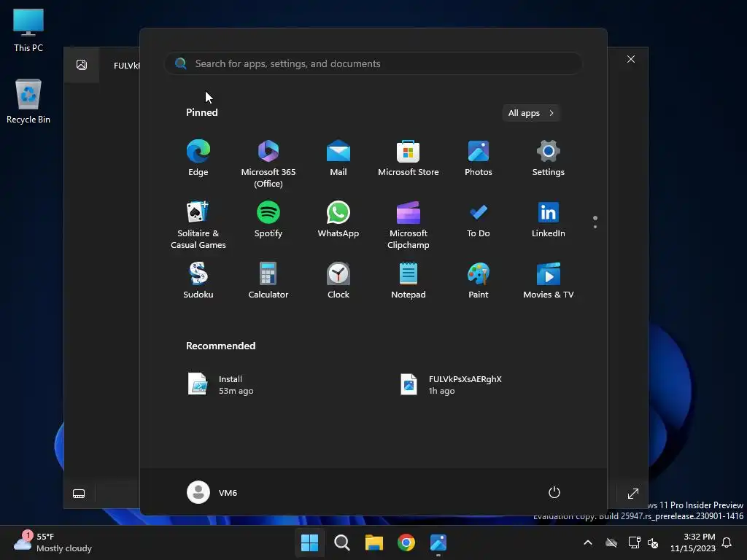Open the muted volume icon in tray
Screen dimensions: 747x560
653,542
